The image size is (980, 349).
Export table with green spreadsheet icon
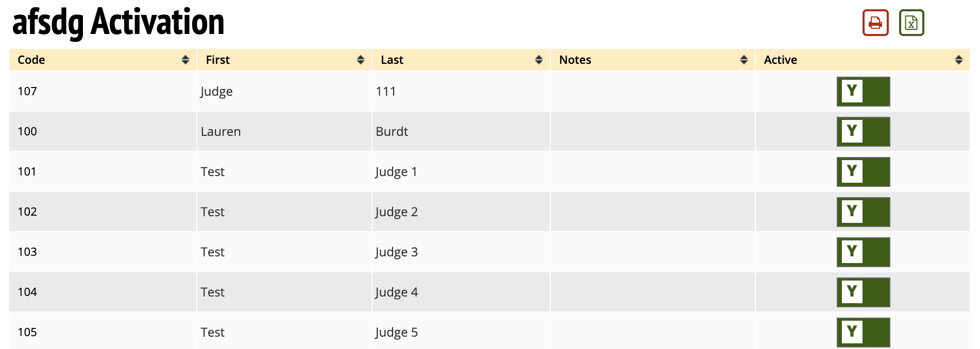coord(911,23)
